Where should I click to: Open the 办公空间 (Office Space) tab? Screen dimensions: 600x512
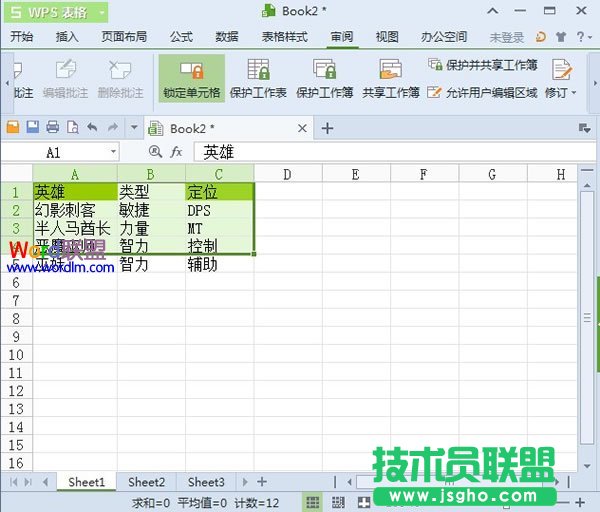click(x=444, y=37)
